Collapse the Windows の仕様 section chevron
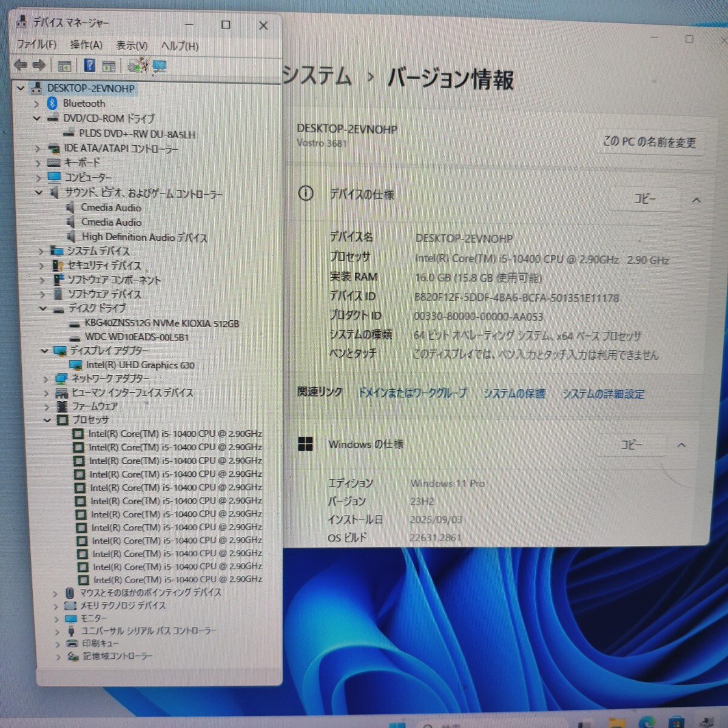 tap(681, 445)
